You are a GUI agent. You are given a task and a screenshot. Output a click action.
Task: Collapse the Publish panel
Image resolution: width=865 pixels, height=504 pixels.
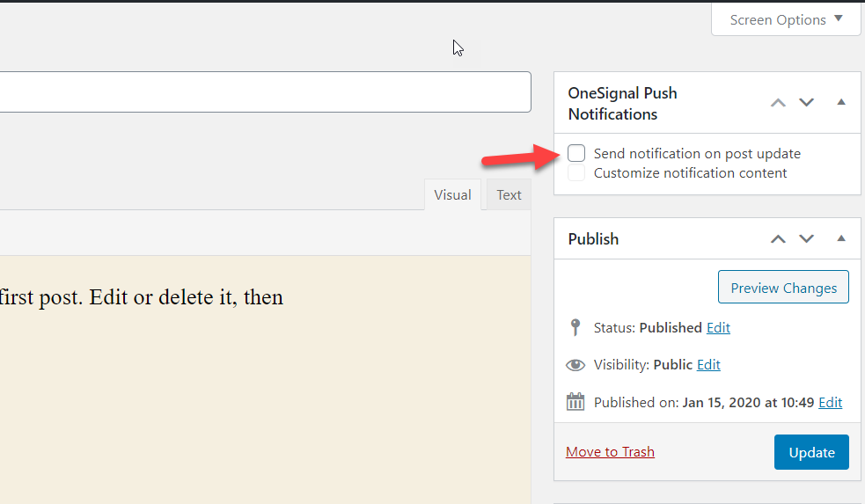[840, 238]
